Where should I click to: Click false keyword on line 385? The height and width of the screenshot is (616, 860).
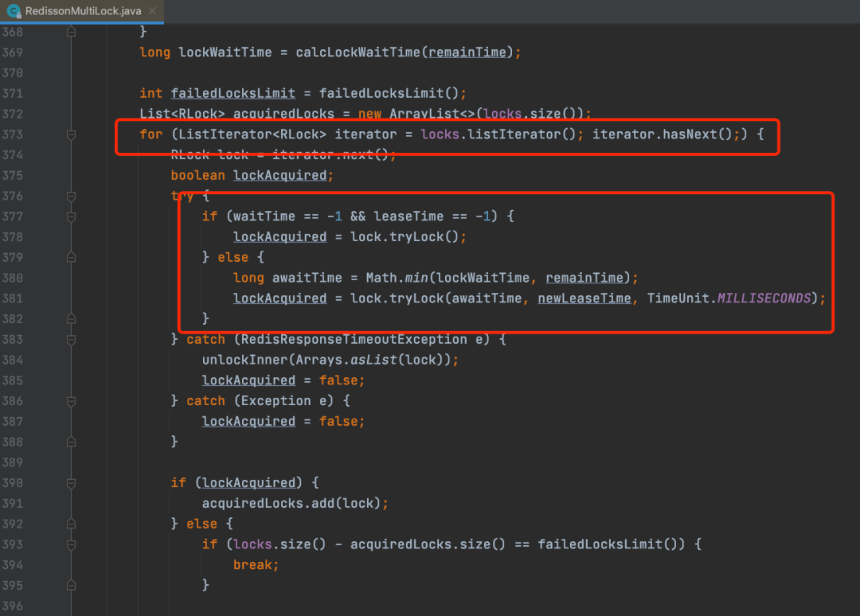(x=338, y=380)
